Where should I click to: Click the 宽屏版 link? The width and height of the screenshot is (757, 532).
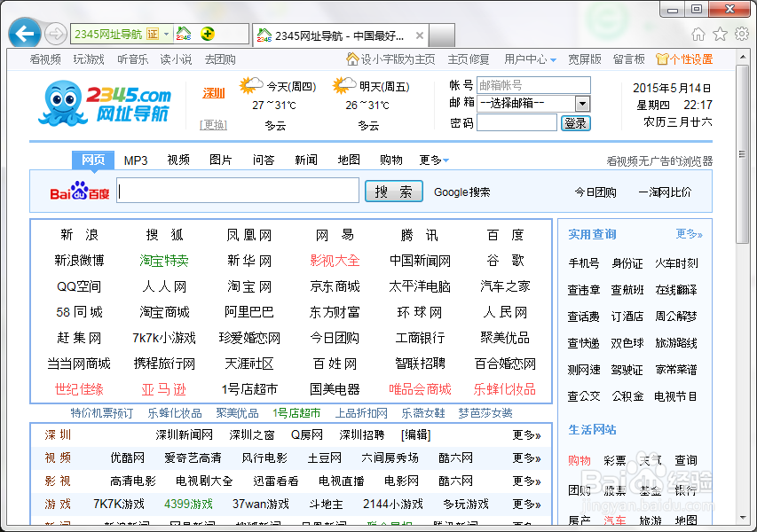pyautogui.click(x=585, y=59)
